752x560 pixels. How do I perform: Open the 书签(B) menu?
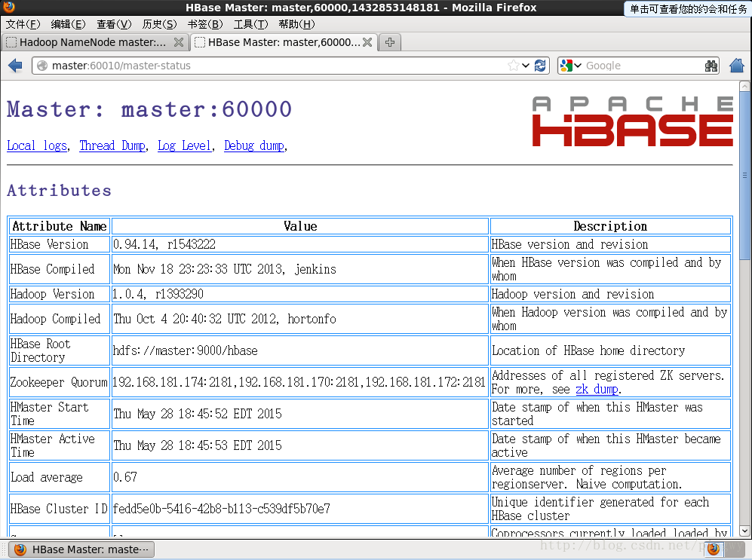click(x=205, y=24)
